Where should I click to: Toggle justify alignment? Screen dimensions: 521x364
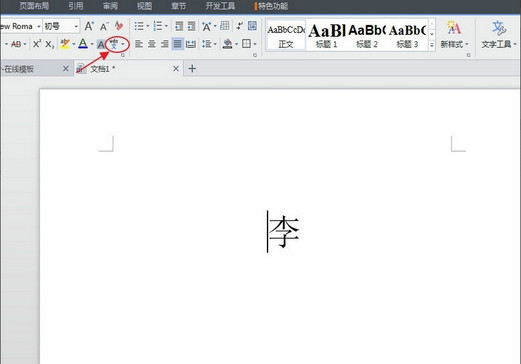tap(178, 44)
